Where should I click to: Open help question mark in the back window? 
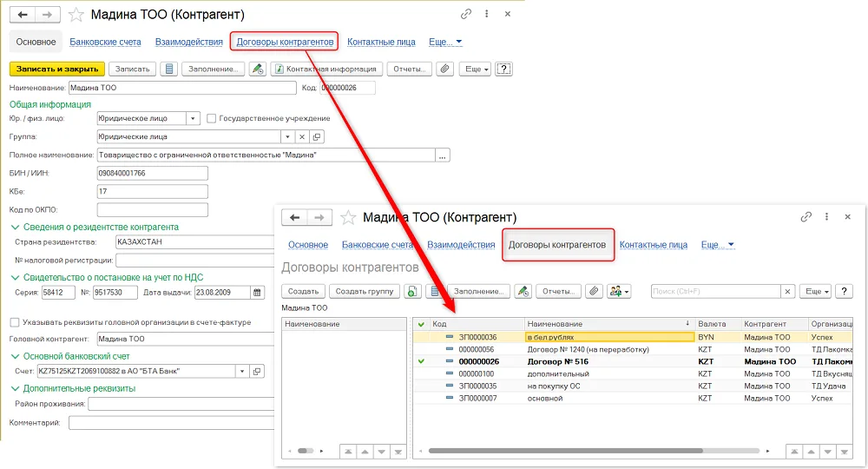[503, 69]
